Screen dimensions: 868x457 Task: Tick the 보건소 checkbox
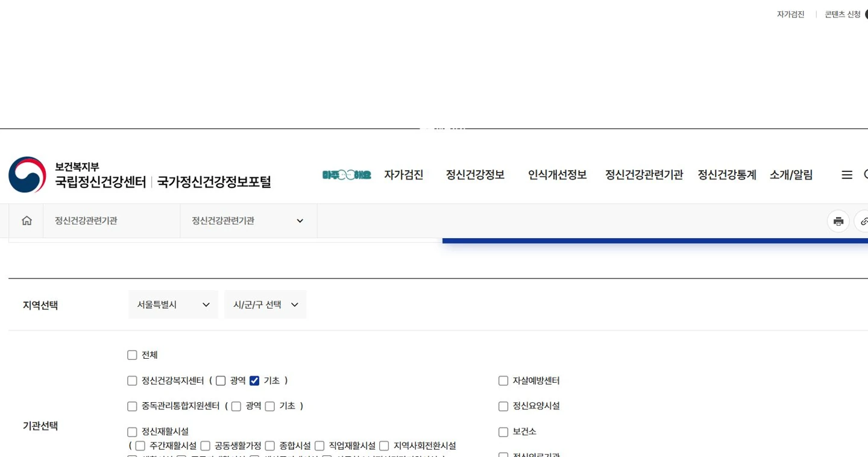coord(503,432)
